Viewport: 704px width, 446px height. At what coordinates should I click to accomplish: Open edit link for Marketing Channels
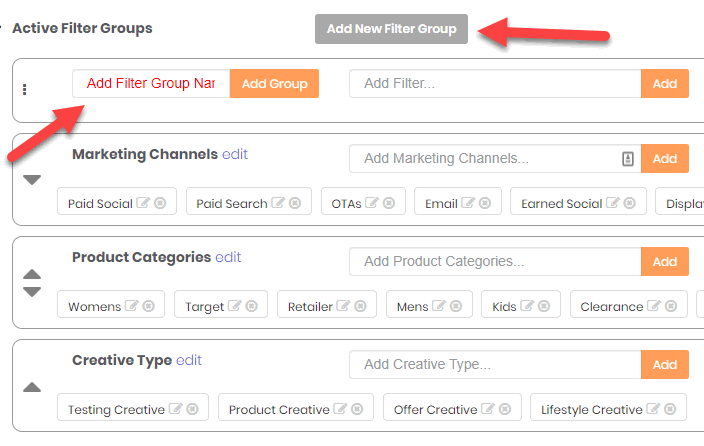(235, 154)
